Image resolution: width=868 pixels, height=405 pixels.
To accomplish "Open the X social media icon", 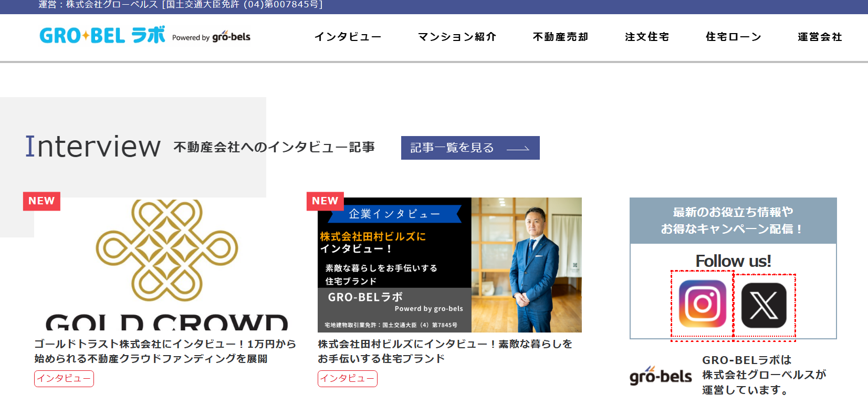I will click(764, 305).
